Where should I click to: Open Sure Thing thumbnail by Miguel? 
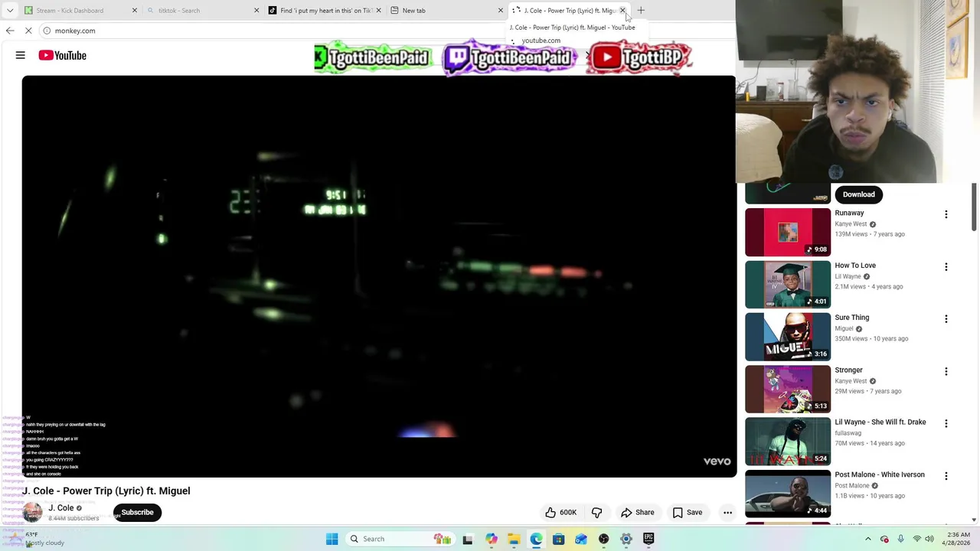(x=788, y=337)
